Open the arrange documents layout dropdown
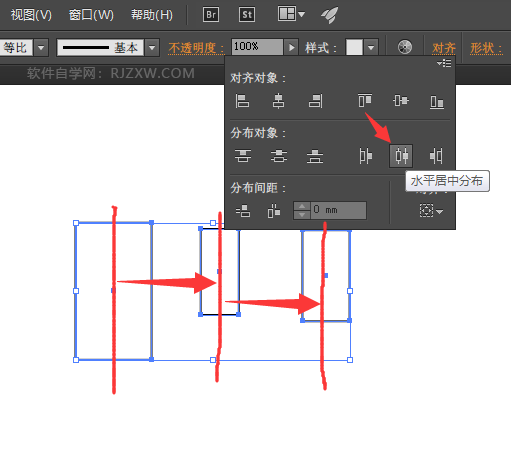Screen dimensions: 511x453 point(291,14)
